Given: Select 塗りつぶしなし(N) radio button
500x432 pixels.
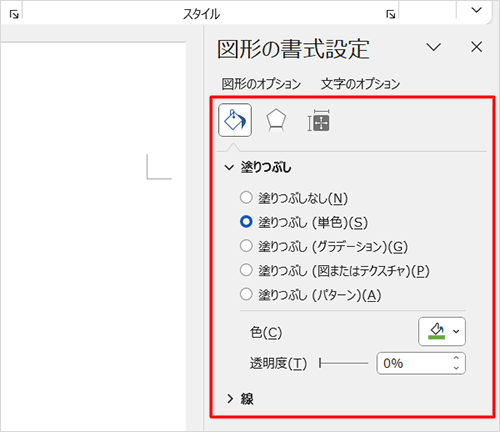Looking at the screenshot, I should click(x=246, y=197).
